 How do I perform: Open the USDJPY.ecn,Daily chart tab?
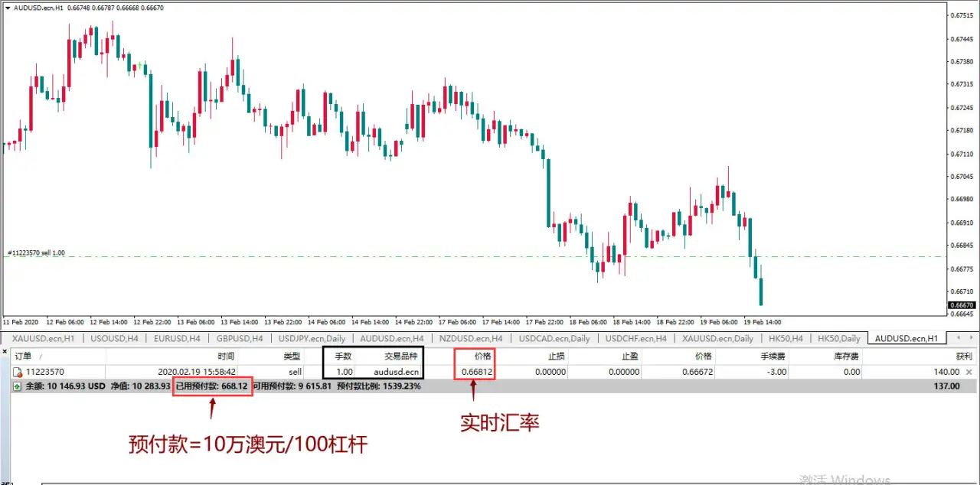click(x=312, y=338)
